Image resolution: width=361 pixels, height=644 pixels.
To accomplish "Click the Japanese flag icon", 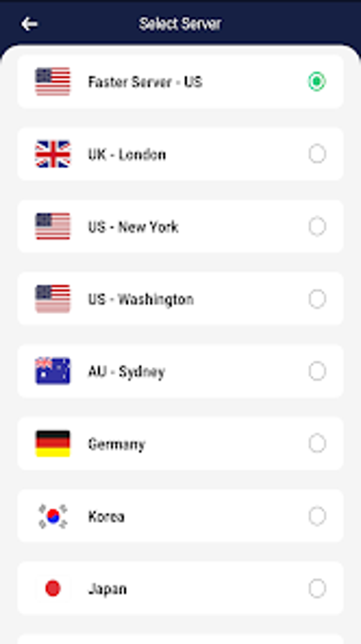I will point(53,588).
